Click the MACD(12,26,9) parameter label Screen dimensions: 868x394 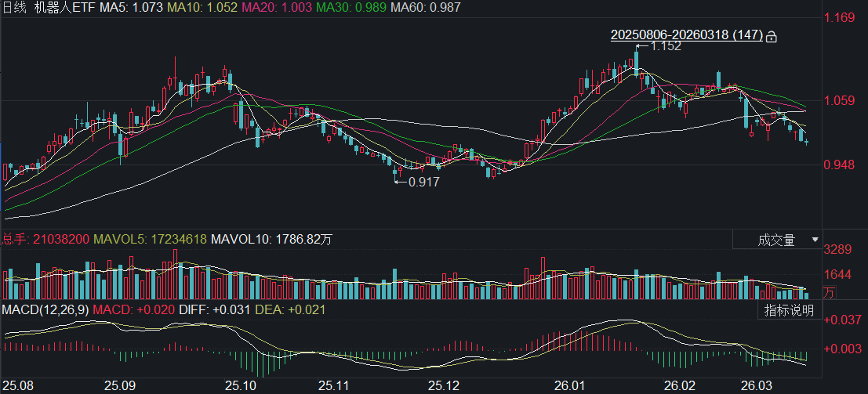45,310
